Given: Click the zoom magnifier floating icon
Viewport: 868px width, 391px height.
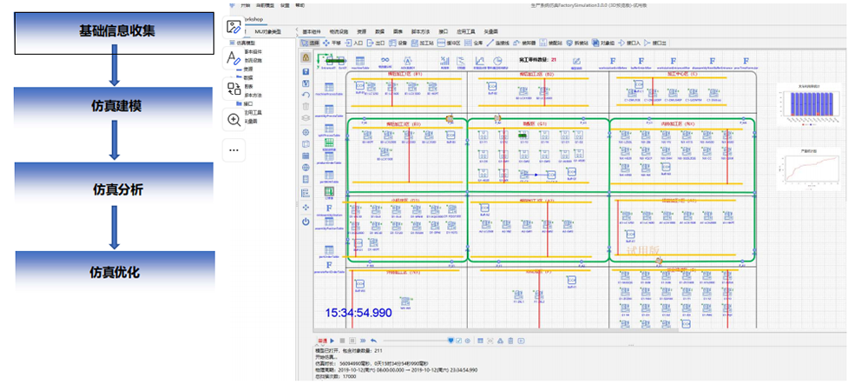Looking at the screenshot, I should click(233, 120).
